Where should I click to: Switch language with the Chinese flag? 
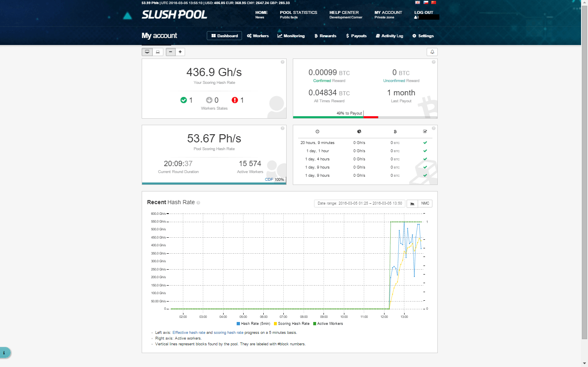[434, 2]
